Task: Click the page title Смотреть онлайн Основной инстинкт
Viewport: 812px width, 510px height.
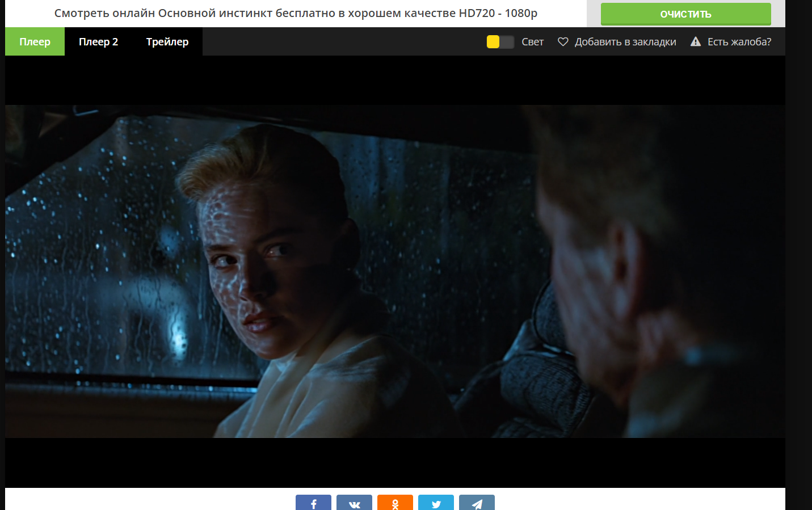Action: click(296, 13)
